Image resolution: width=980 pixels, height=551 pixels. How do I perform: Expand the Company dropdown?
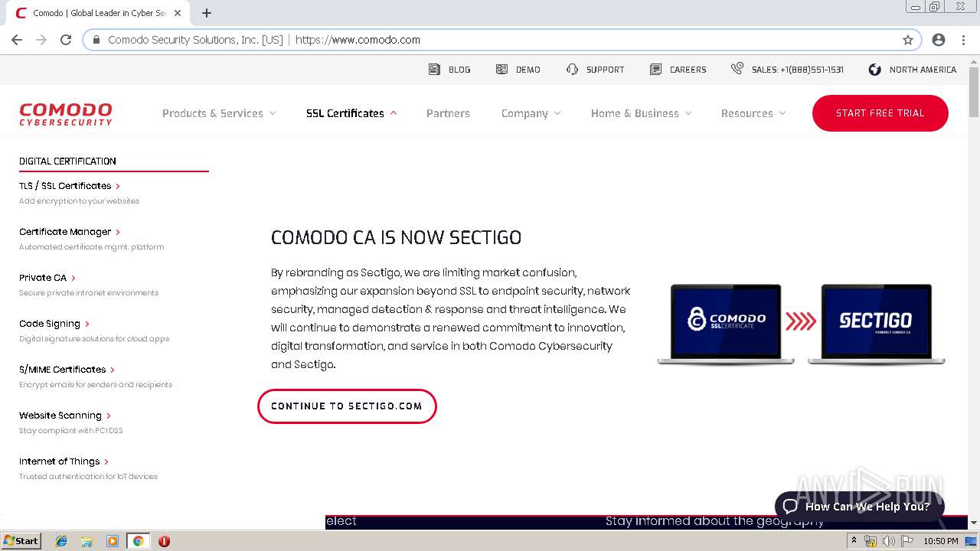pyautogui.click(x=531, y=113)
